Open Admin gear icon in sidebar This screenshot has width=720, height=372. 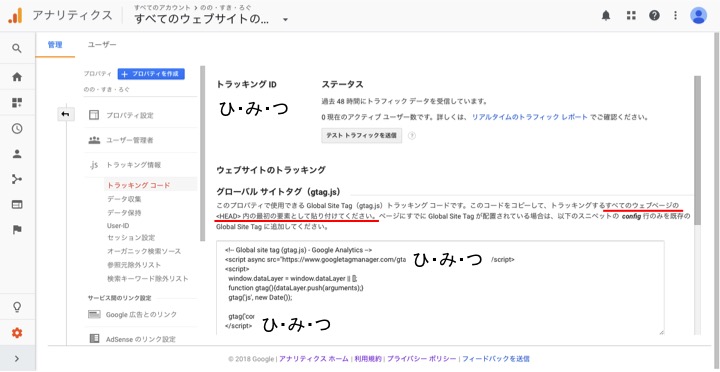coord(17,333)
